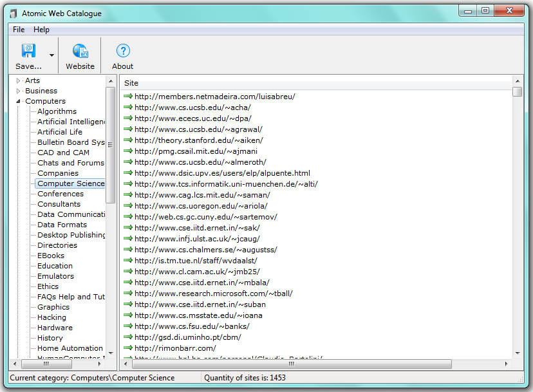The image size is (533, 392).
Task: Click arrow icon beside iitd.ernet.in ~suban link
Action: coord(128,304)
